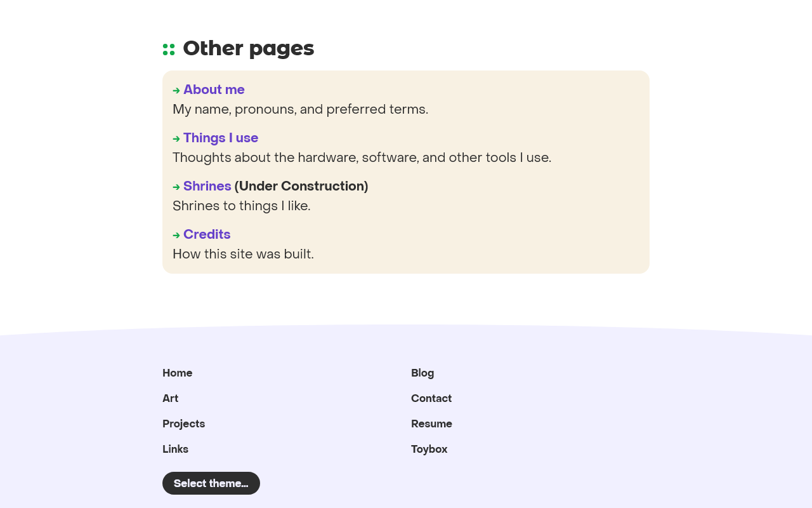Click the Under Construction label text
The height and width of the screenshot is (508, 812).
pos(301,186)
